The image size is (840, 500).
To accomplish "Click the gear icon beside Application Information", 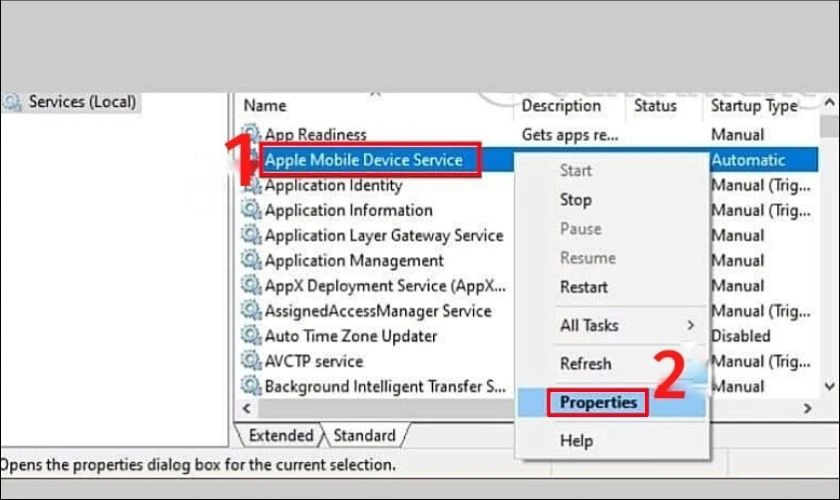I will click(x=251, y=210).
